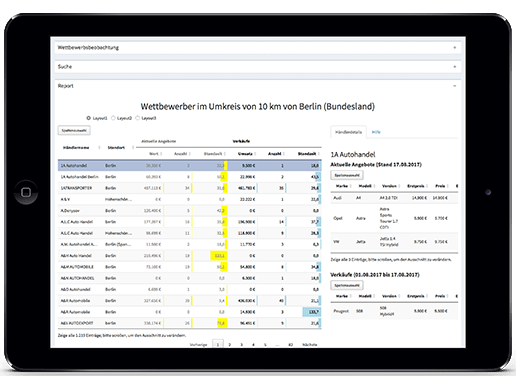Switch to the Hilfe tab
Screen dimensions: 516x384
[x=376, y=132]
